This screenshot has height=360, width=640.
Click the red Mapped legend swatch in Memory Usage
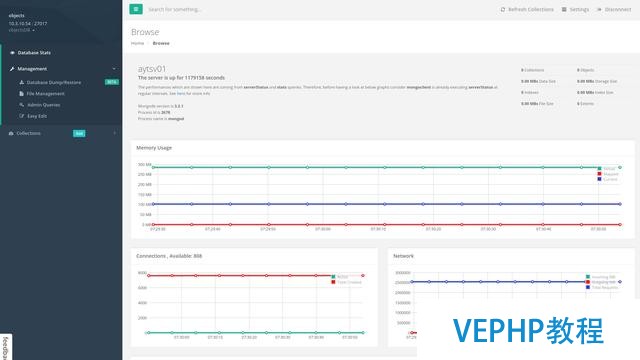[599, 174]
